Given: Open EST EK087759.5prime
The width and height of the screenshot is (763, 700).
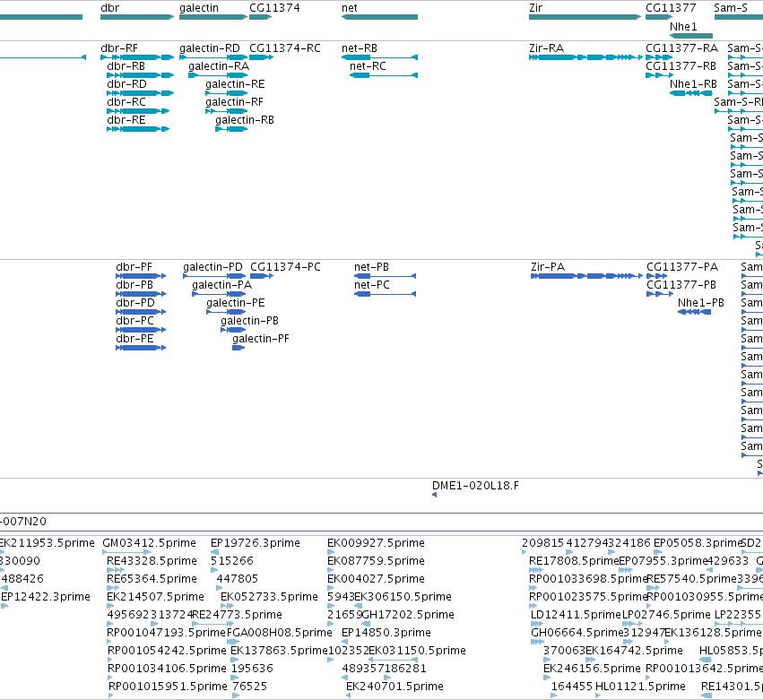Looking at the screenshot, I should click(x=377, y=561).
